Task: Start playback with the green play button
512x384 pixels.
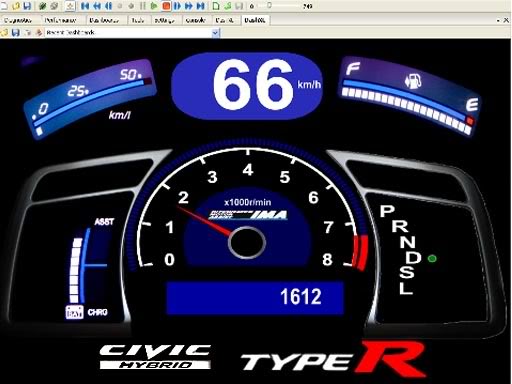Action: (154, 6)
